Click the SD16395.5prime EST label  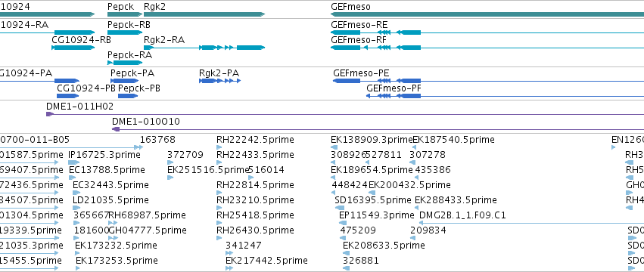coord(373,200)
